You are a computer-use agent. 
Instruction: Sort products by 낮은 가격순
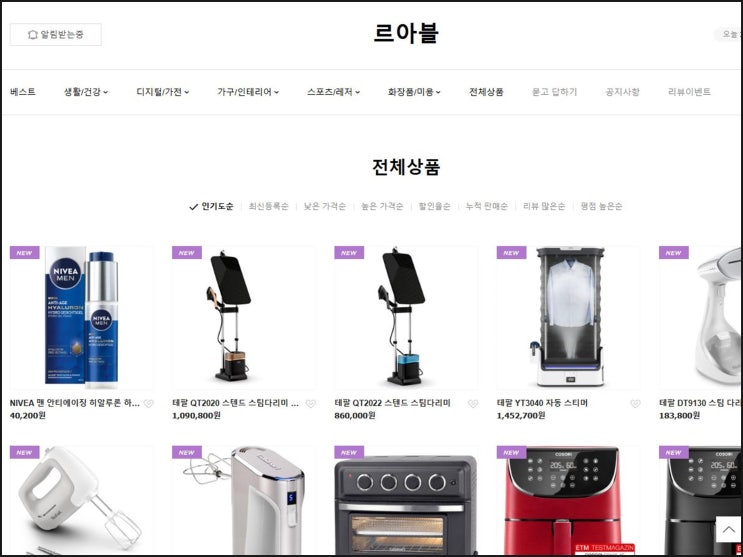(325, 206)
